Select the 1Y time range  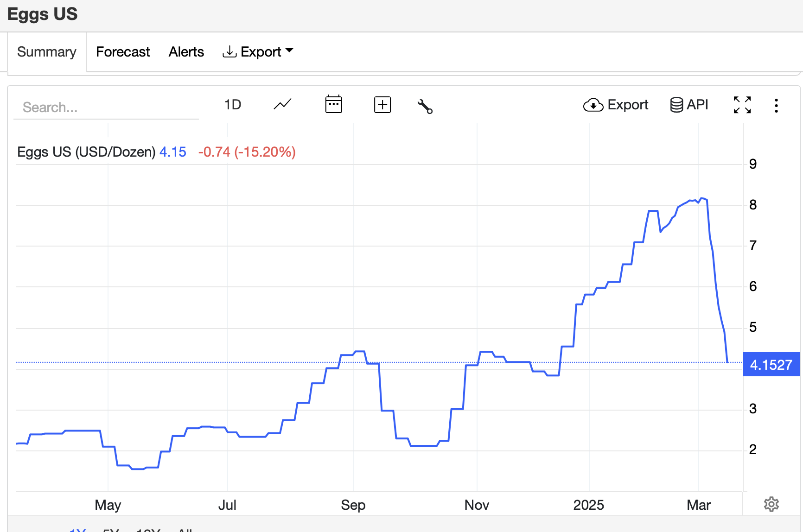point(77,530)
